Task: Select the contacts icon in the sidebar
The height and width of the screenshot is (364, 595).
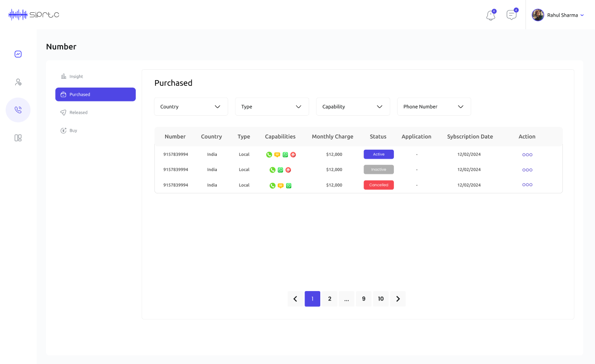Action: [18, 82]
